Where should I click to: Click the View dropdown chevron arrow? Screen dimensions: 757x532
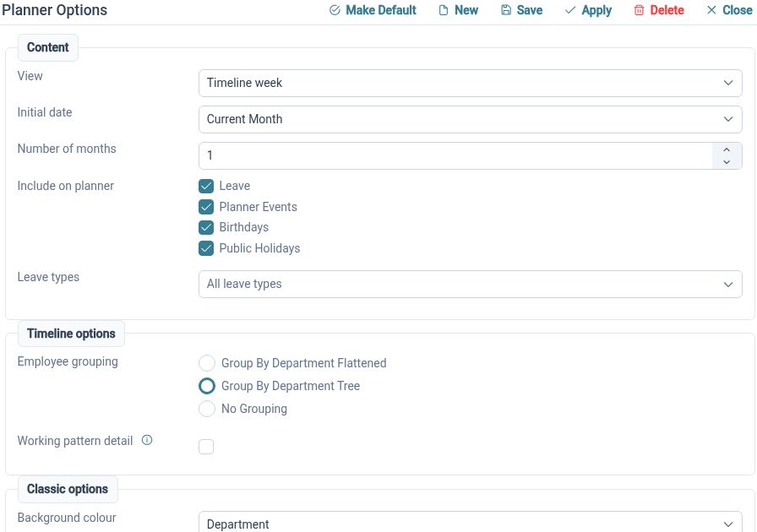tap(728, 83)
